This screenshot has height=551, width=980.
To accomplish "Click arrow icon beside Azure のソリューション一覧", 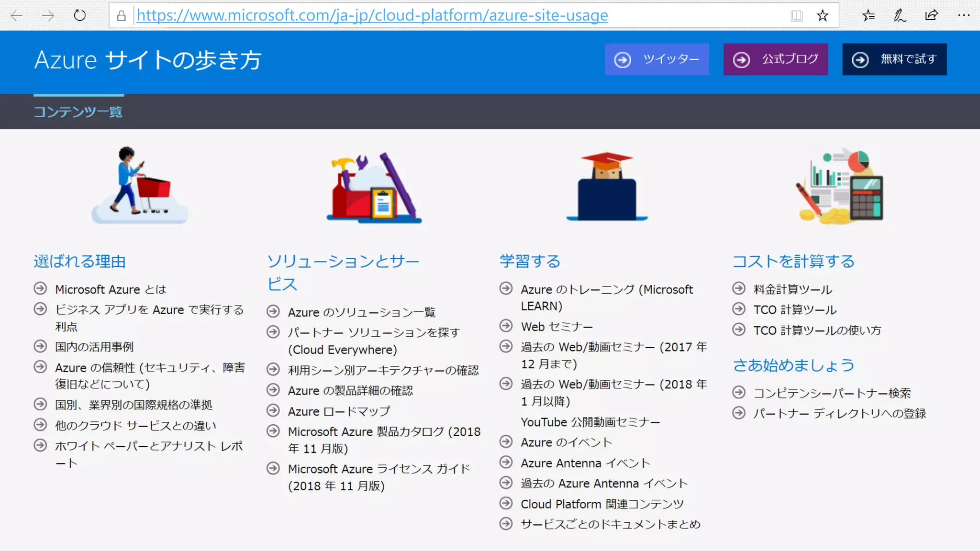I will pyautogui.click(x=273, y=311).
